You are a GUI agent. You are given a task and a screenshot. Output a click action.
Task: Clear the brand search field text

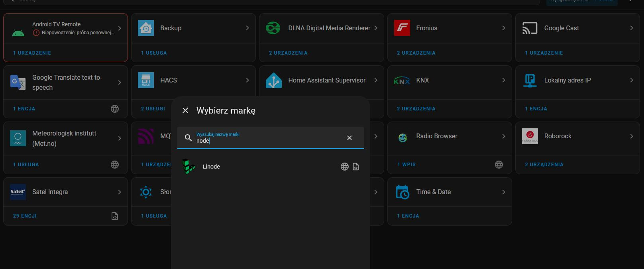click(349, 138)
